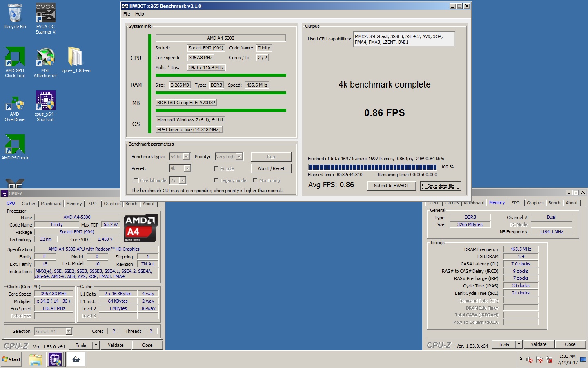
Task: Click the benchmark progress bar at 100%
Action: (x=372, y=167)
